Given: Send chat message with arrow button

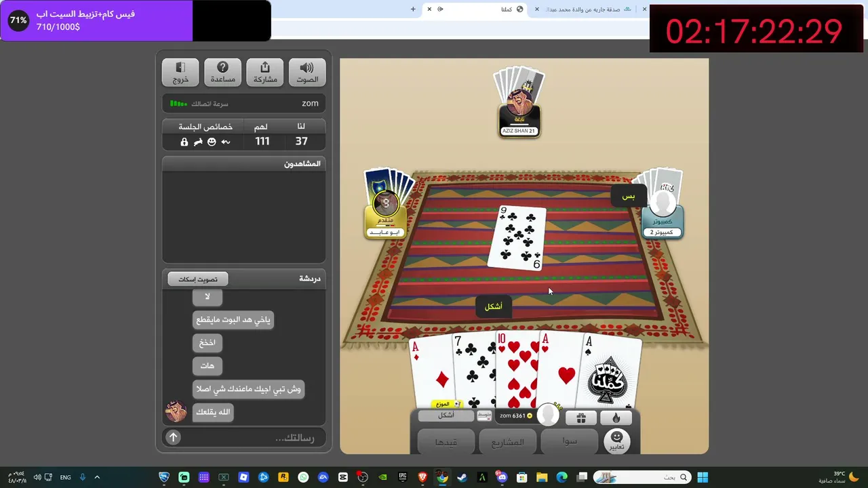Looking at the screenshot, I should [173, 438].
